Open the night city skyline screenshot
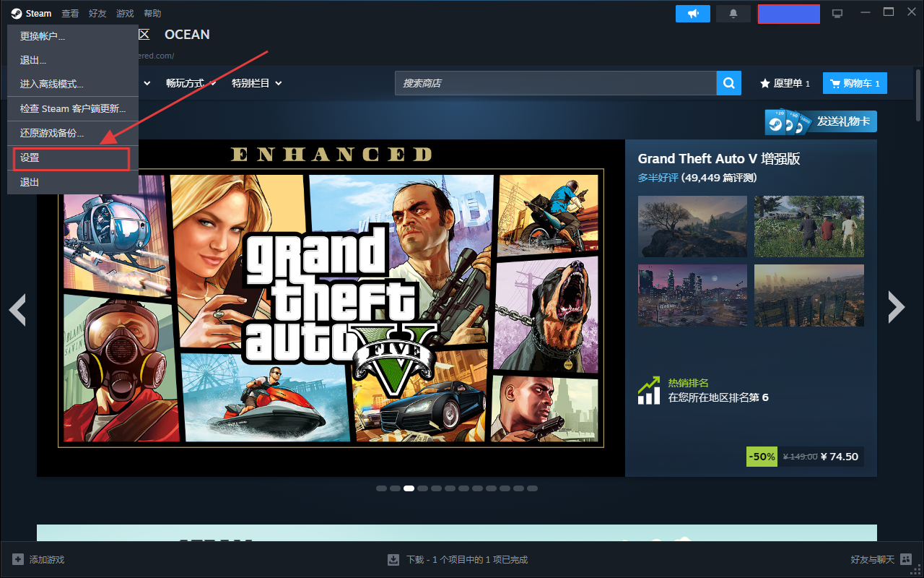Image resolution: width=924 pixels, height=578 pixels. tap(692, 295)
